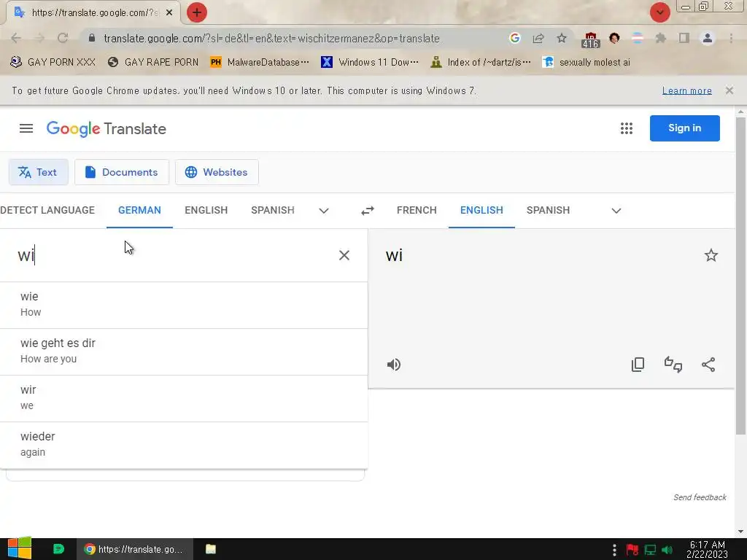Dismiss the Chrome update notice
Viewport: 747px width, 560px height.
[x=729, y=90]
